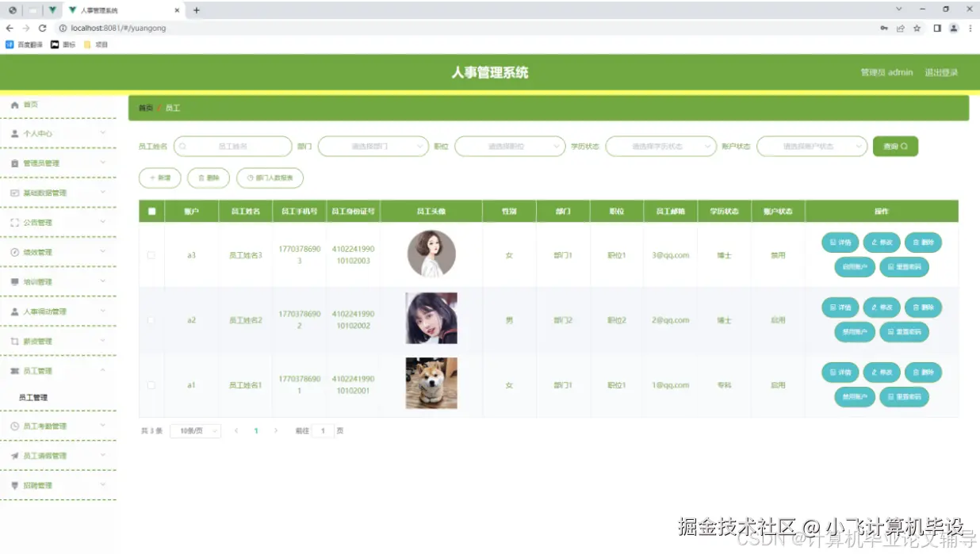Click the 2@qq.com email cell
The height and width of the screenshot is (554, 980).
(x=671, y=320)
